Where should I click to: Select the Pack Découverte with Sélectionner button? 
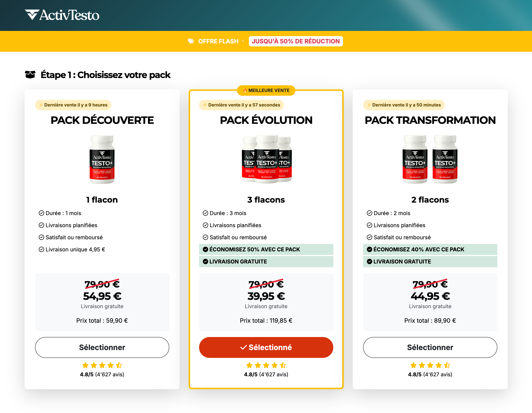point(102,347)
